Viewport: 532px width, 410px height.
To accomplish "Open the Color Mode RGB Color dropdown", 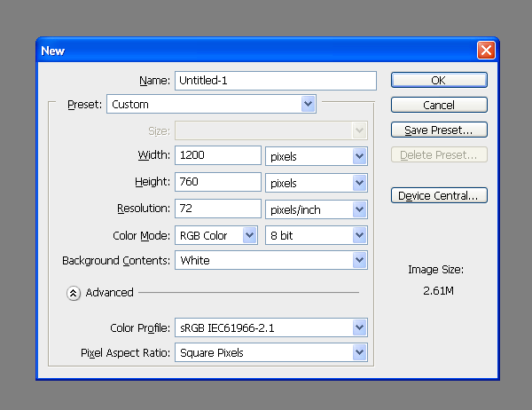I will pos(216,235).
